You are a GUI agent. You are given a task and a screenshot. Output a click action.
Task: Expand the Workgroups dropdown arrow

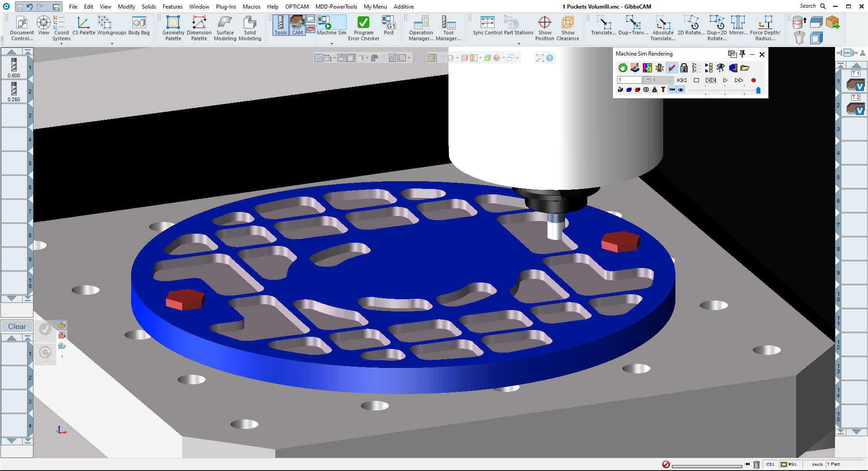[x=112, y=44]
